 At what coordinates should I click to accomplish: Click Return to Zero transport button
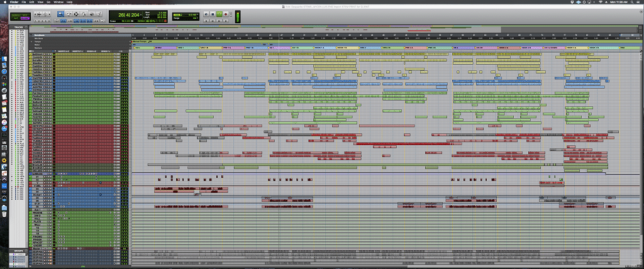pos(206,21)
